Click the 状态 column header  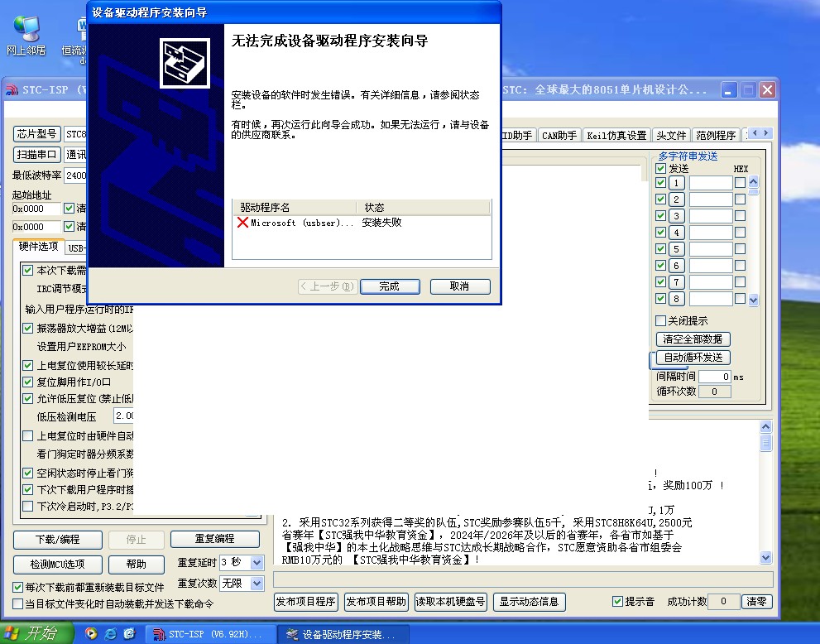(x=423, y=207)
